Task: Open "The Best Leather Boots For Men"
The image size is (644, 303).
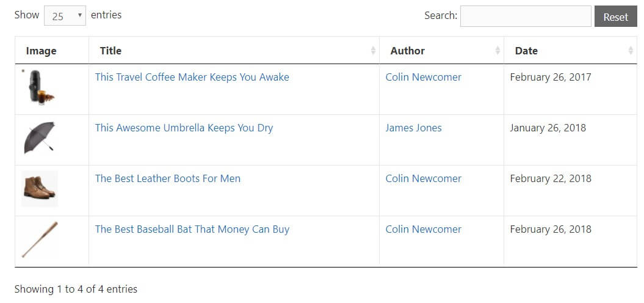Action: (168, 179)
